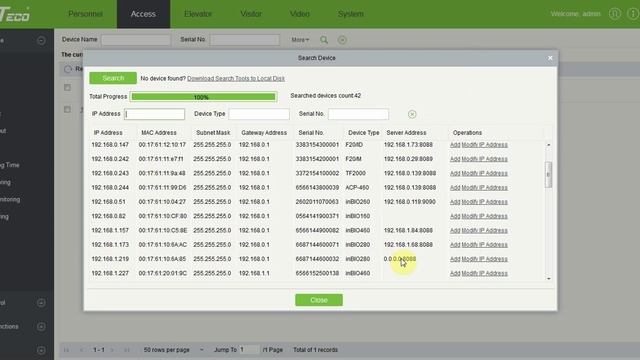Switch to the Elevator module

(198, 14)
